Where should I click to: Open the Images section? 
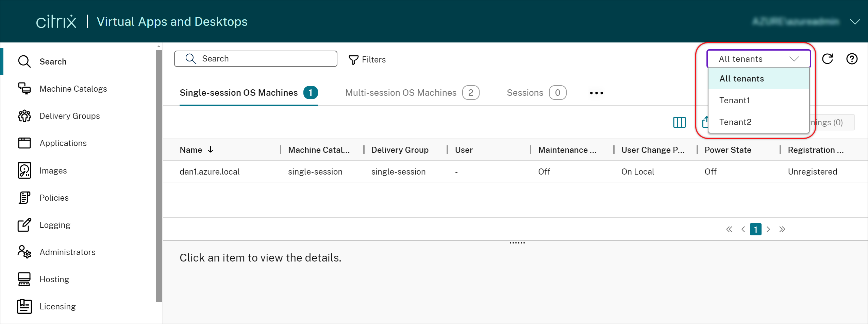pyautogui.click(x=53, y=170)
